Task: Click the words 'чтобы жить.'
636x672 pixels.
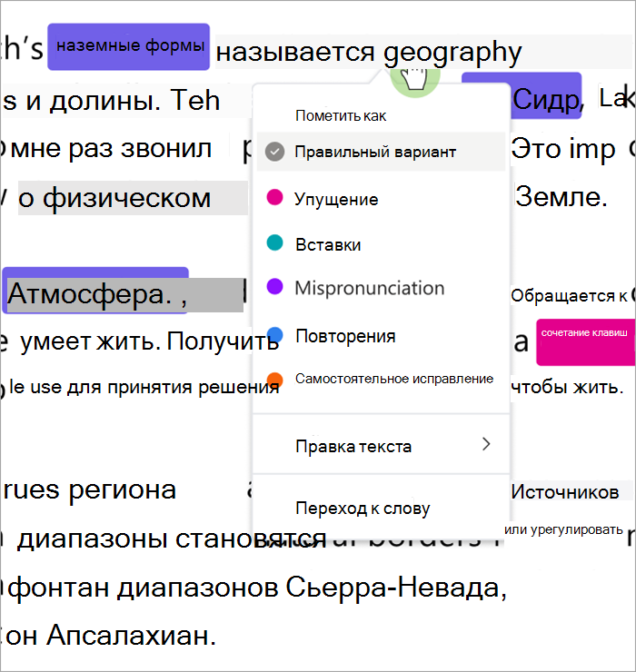Action: (567, 387)
